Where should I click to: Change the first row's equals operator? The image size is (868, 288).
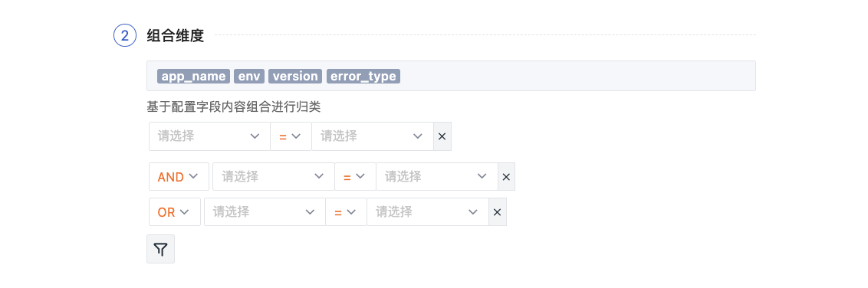click(x=291, y=136)
